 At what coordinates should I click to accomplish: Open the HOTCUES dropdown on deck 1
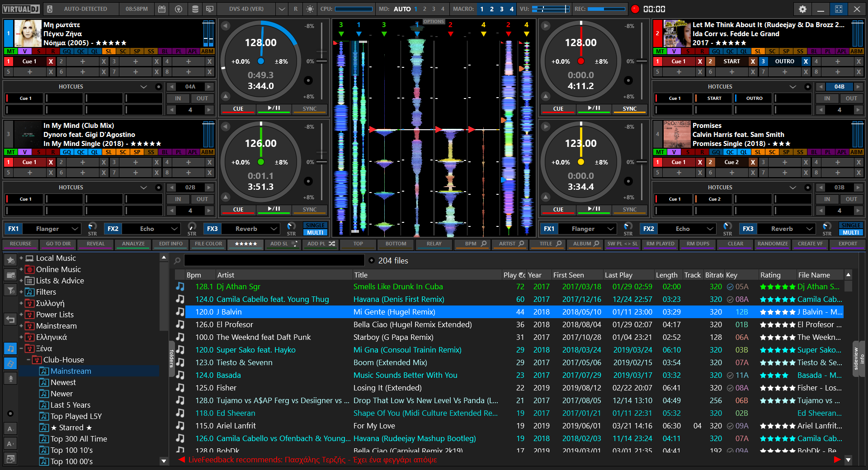coord(144,86)
